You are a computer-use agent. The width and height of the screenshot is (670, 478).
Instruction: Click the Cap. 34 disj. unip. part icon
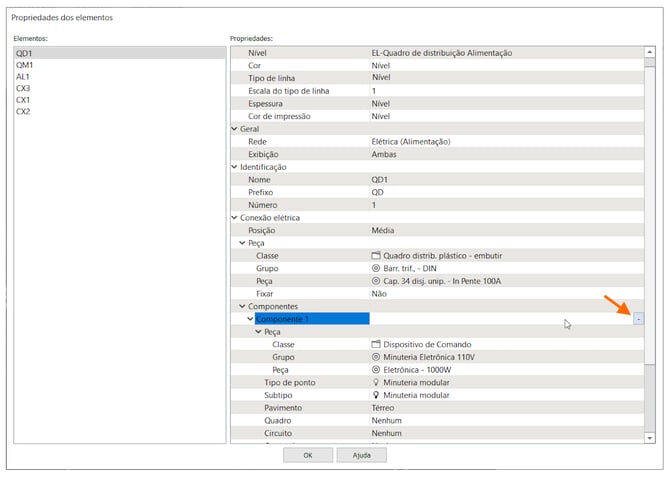376,282
